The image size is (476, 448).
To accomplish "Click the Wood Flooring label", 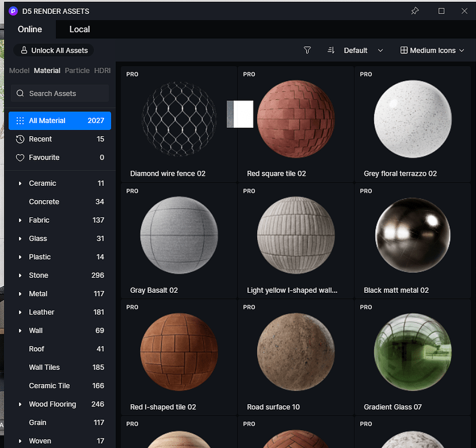I will click(x=53, y=404).
